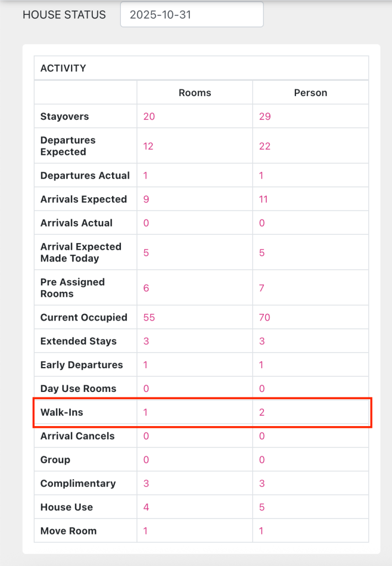Click the Rooms column header
This screenshot has height=566, width=392.
tap(195, 93)
